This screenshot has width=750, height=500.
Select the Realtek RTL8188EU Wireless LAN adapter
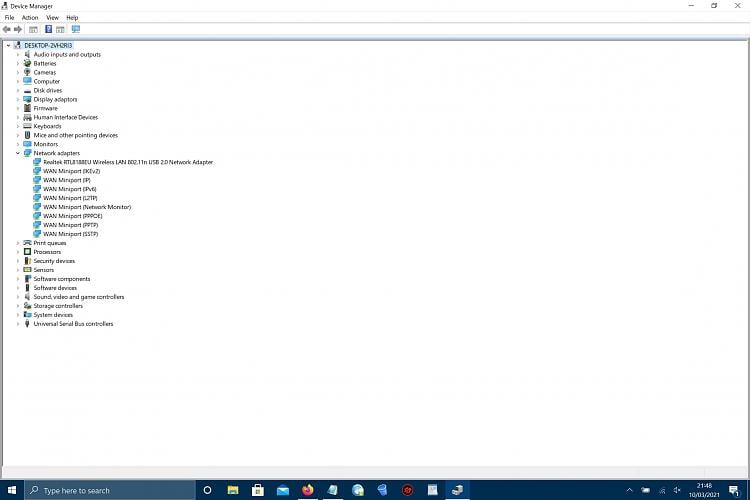tap(128, 162)
